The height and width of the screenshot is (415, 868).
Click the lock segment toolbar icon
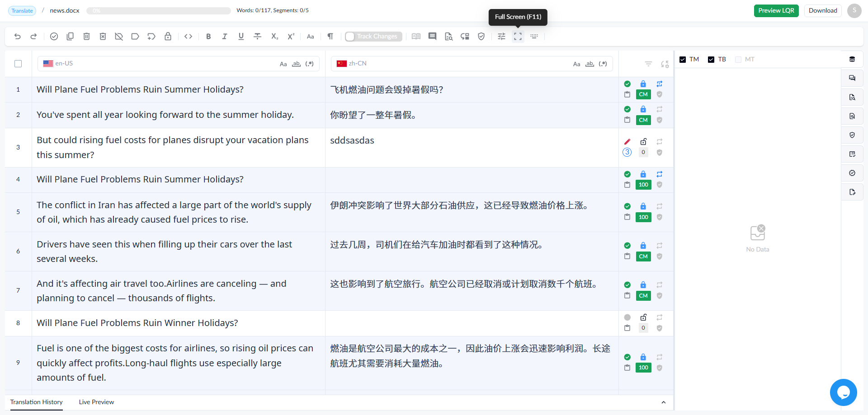pos(168,37)
